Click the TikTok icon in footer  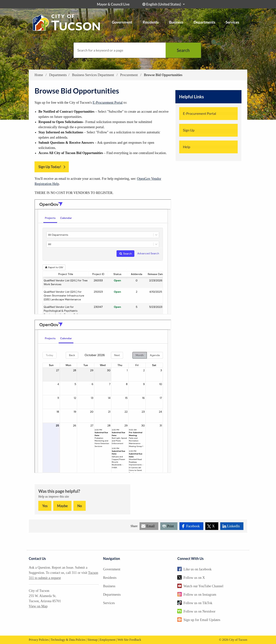pos(180,603)
